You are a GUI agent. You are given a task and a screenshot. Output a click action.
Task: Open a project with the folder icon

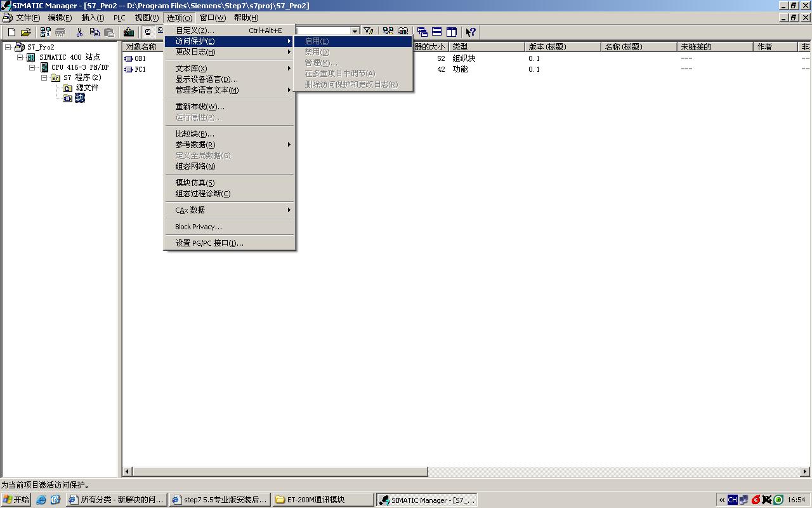pyautogui.click(x=25, y=32)
